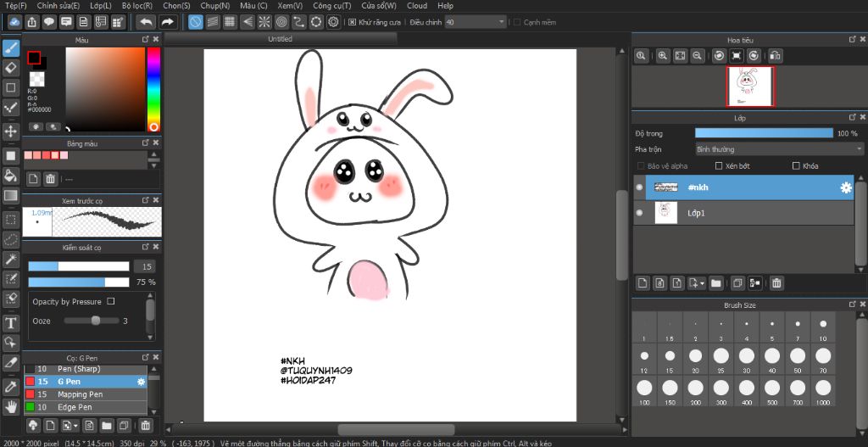Select the Lasso selection tool

[10, 239]
